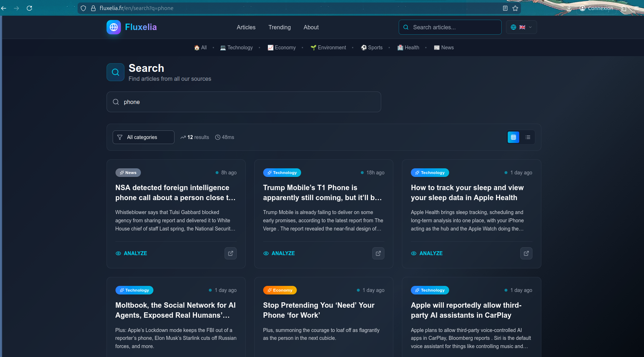Read NSA article summary about Tulsi Gabbard
The image size is (644, 357).
coord(176,220)
